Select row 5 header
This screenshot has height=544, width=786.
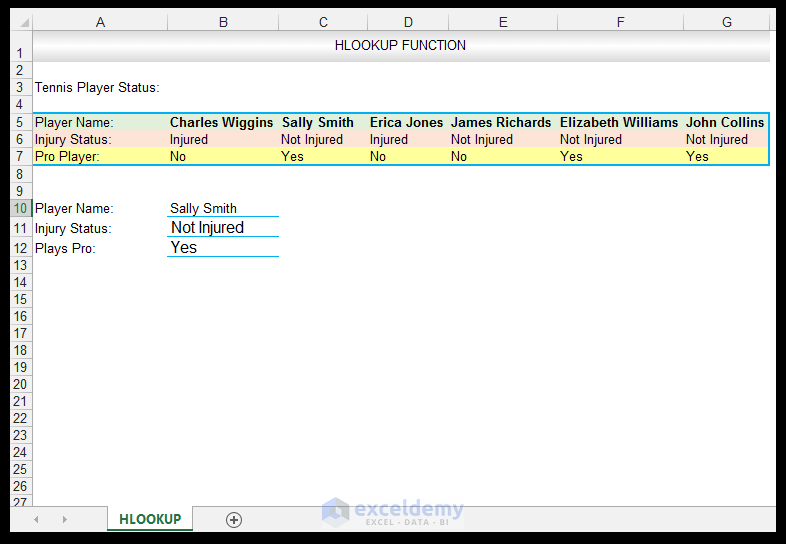[21, 122]
